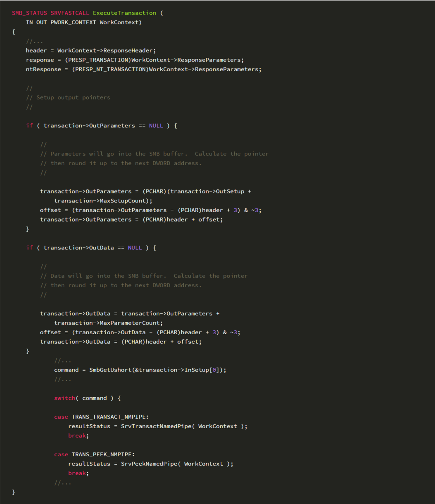Click 'transaction->MaxSetupCount);' text
Screen dimensions: 435x504
[103, 201]
